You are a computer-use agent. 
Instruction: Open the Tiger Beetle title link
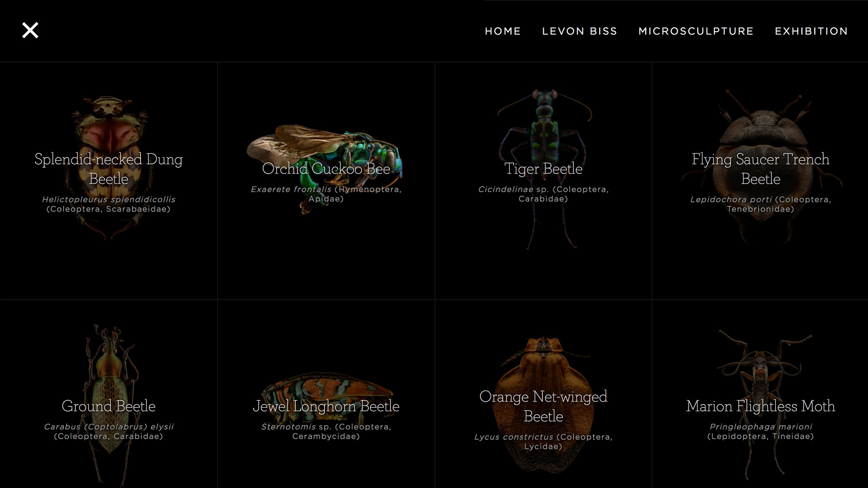[543, 169]
